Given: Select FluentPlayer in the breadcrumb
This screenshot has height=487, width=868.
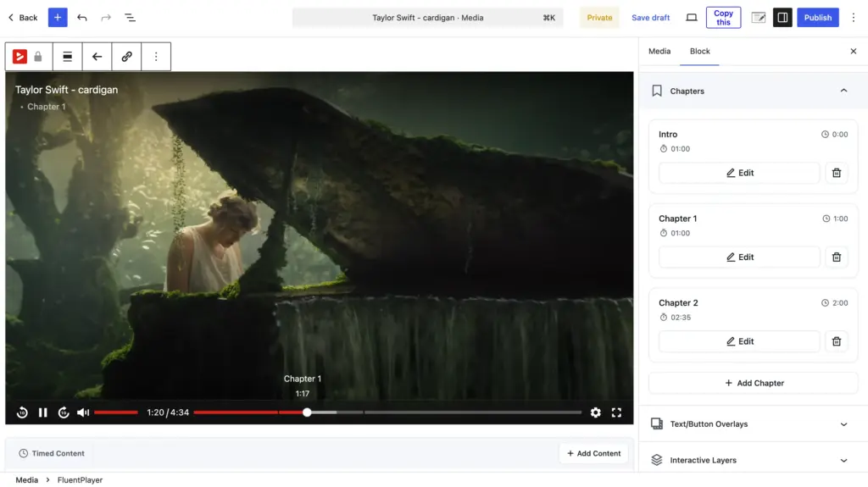Looking at the screenshot, I should [80, 480].
